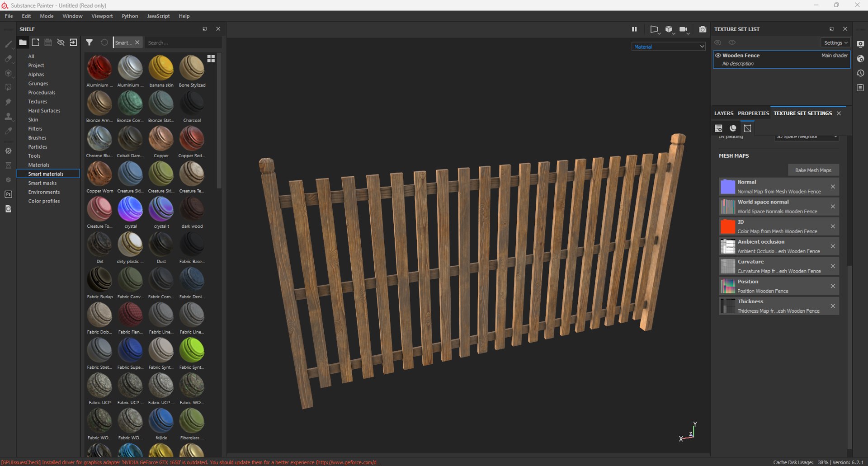This screenshot has height=466, width=868.
Task: Open the UV padding dropdown
Action: coord(807,137)
